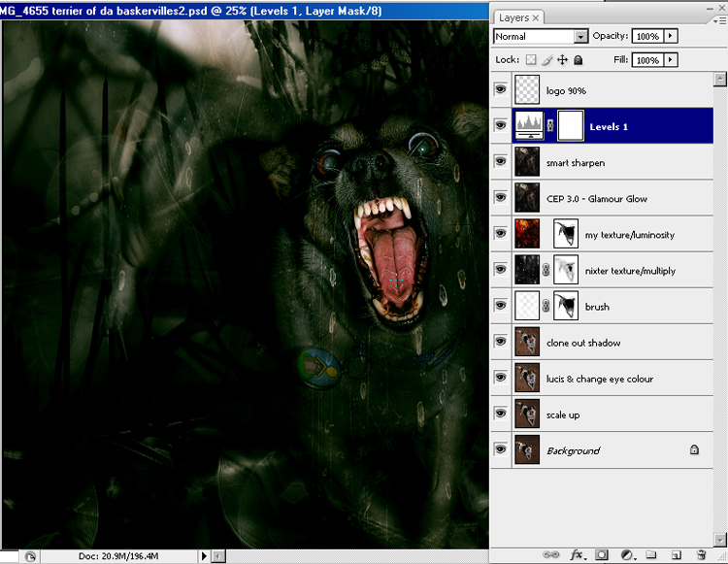Click status bar preview icon
This screenshot has height=564, width=728.
(x=30, y=556)
